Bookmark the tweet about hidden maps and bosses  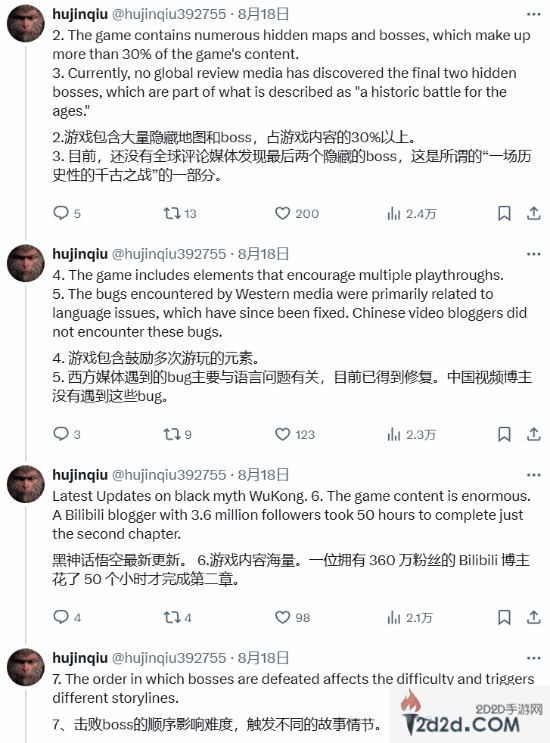coord(504,213)
